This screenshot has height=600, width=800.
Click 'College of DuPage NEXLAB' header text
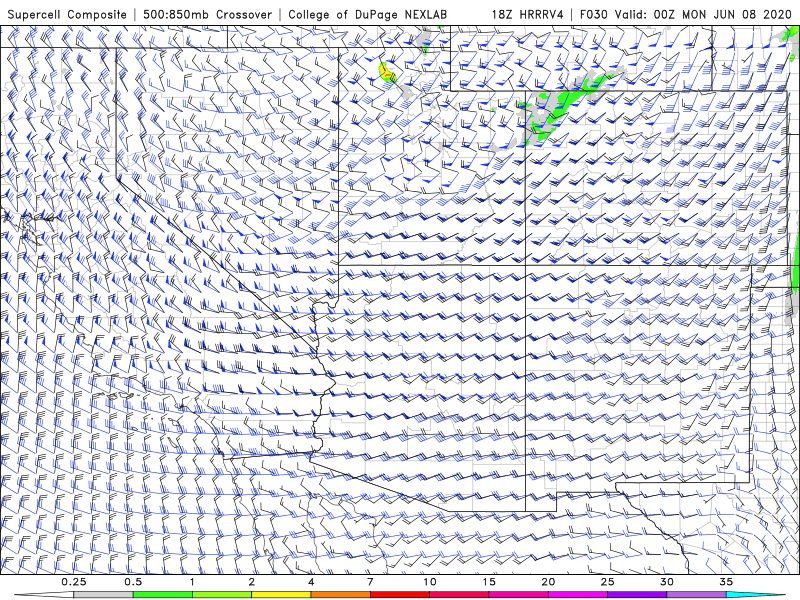click(x=367, y=14)
